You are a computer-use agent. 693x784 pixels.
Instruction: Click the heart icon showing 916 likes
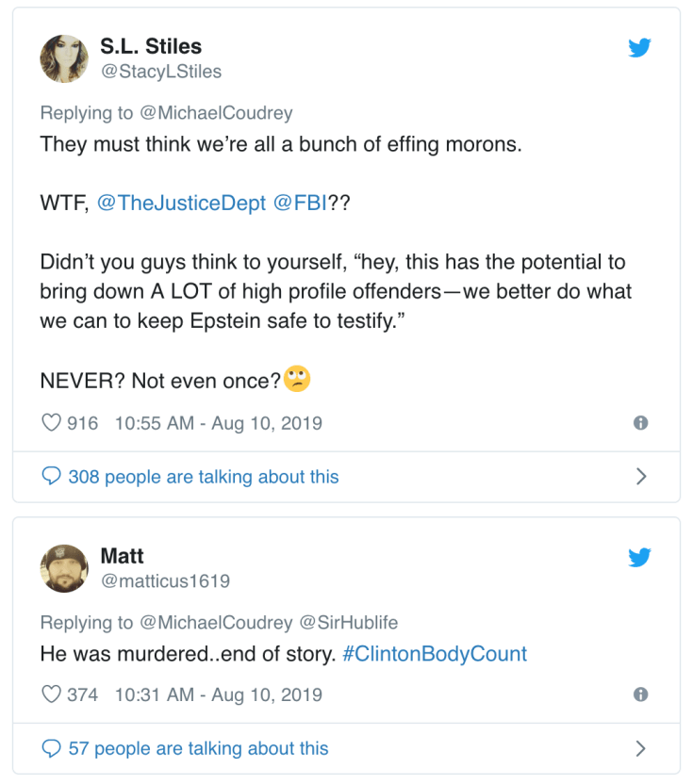[51, 423]
